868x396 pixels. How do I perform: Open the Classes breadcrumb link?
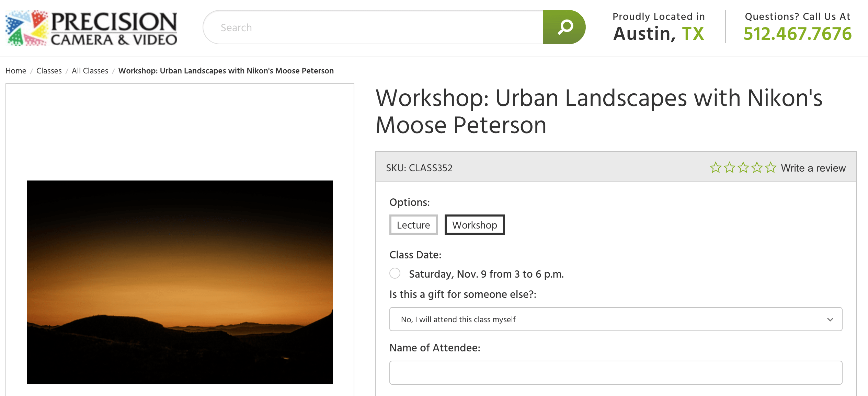(x=49, y=71)
